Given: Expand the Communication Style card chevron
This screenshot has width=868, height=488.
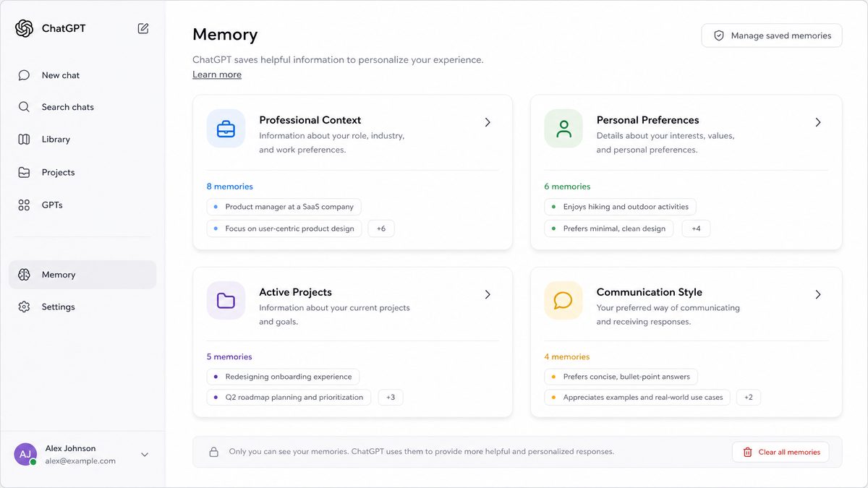Looking at the screenshot, I should pos(818,294).
